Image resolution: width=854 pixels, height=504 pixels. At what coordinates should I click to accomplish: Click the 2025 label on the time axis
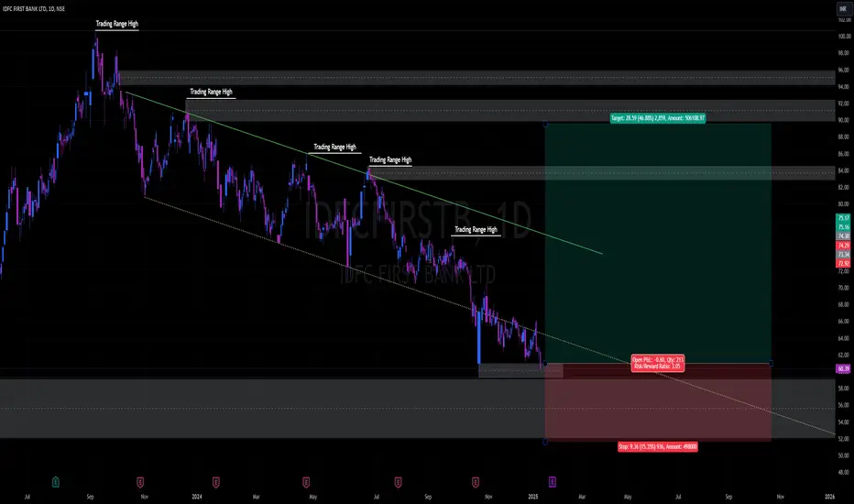point(533,497)
